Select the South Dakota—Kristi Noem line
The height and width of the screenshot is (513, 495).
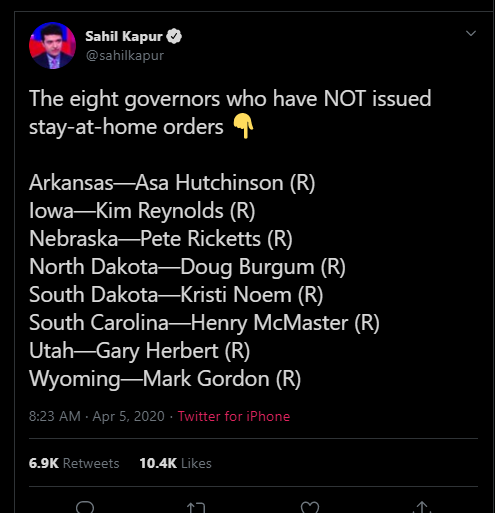176,295
